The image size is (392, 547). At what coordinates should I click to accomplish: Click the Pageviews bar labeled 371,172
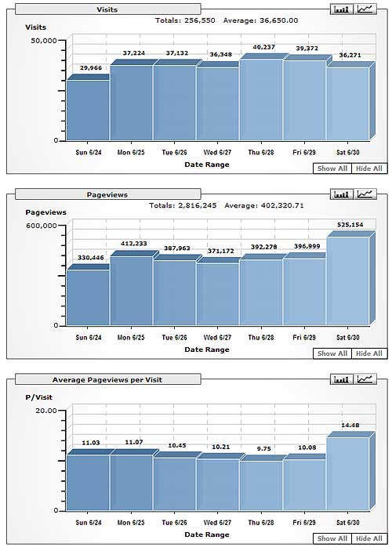click(218, 294)
